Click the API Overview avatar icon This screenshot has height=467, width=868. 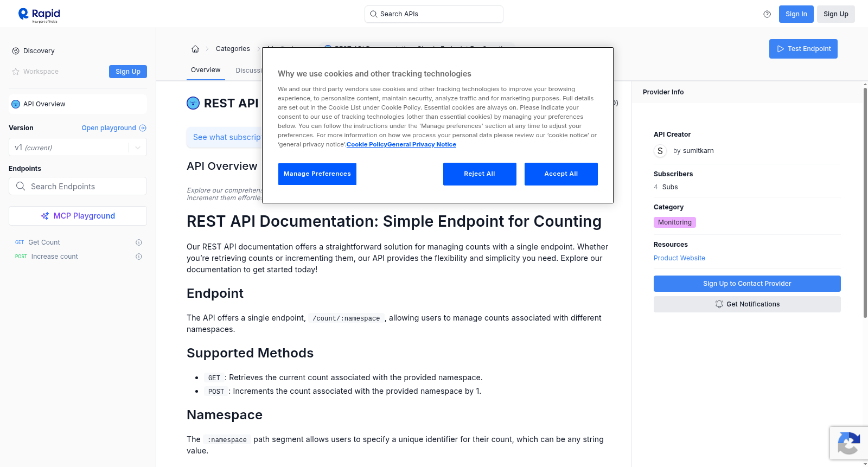[x=16, y=104]
